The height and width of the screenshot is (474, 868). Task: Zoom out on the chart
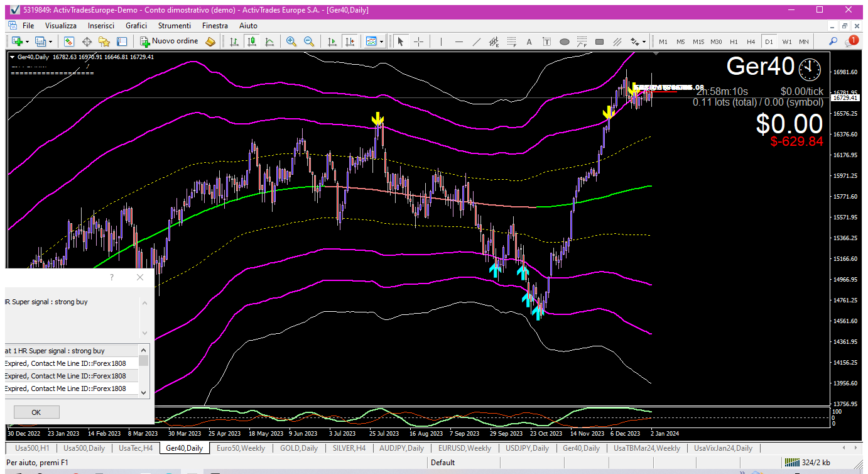tap(309, 41)
